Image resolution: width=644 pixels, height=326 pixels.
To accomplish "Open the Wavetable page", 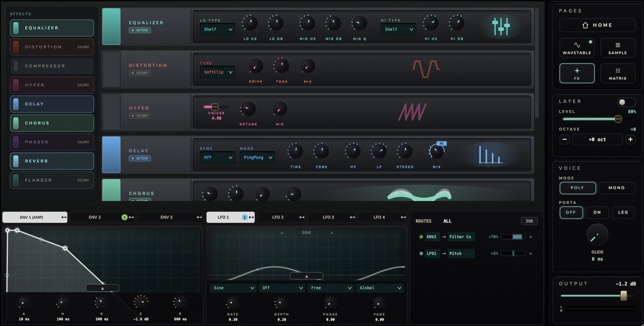I will tap(577, 48).
